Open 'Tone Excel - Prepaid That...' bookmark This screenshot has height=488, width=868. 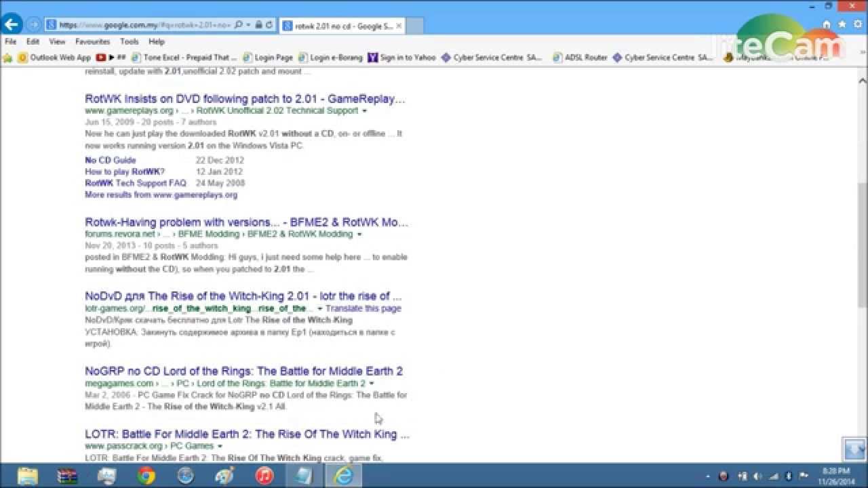184,58
